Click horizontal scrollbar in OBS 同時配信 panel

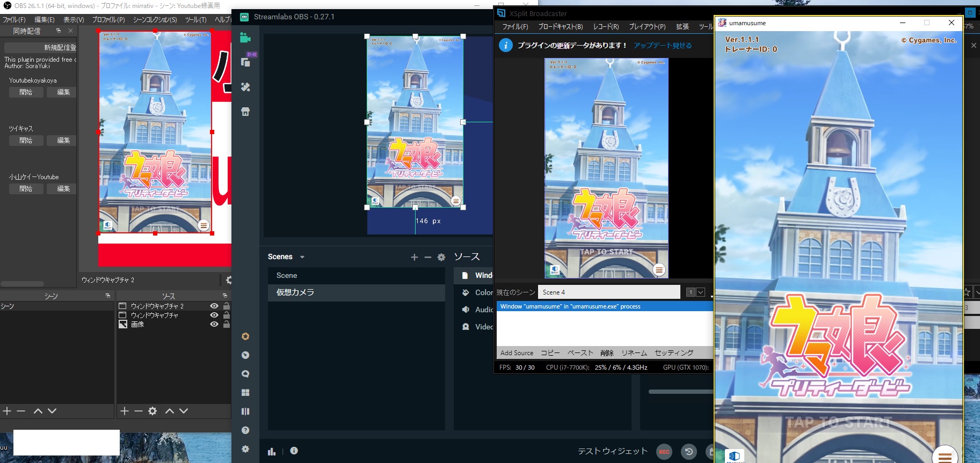tap(23, 284)
